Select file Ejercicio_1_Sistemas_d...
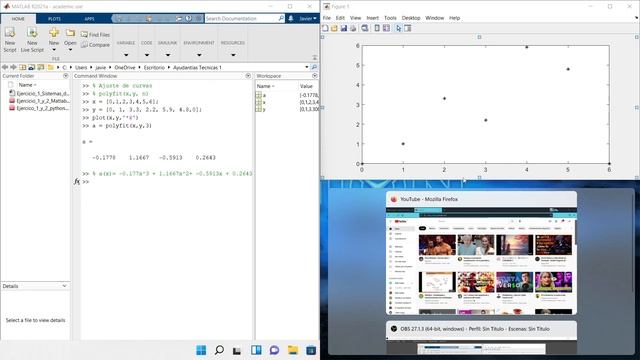This screenshot has height=360, width=640. click(x=39, y=93)
